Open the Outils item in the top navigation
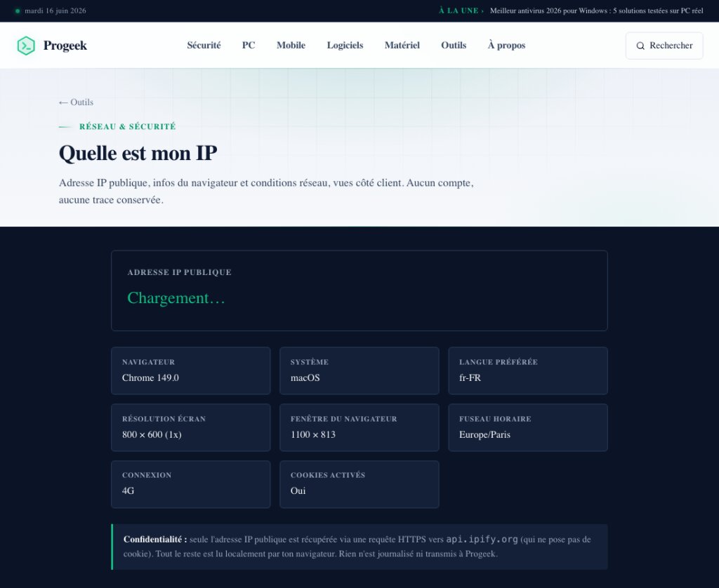 coord(454,46)
